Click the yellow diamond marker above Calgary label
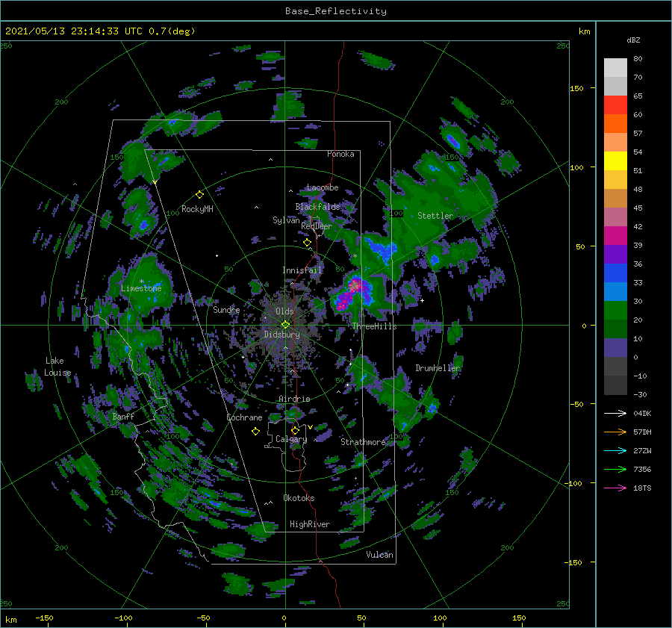672x628 pixels. (x=295, y=430)
